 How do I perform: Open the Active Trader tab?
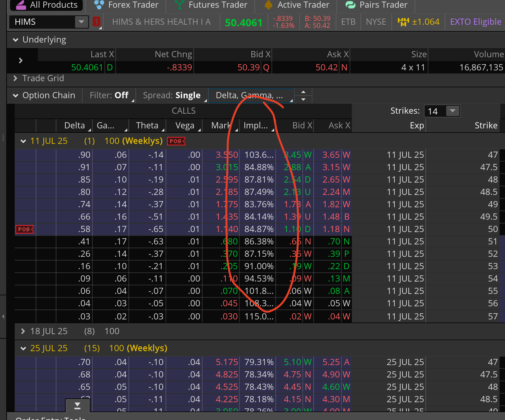pos(297,5)
